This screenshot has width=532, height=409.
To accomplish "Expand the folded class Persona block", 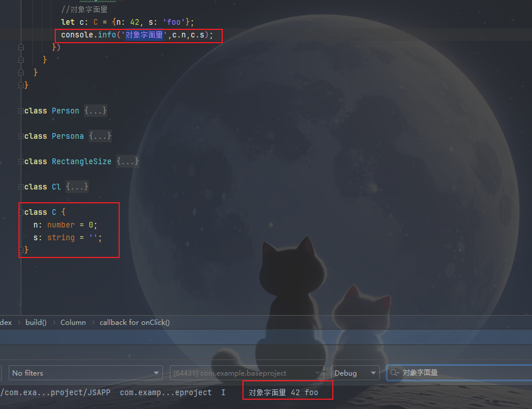I will (21, 136).
